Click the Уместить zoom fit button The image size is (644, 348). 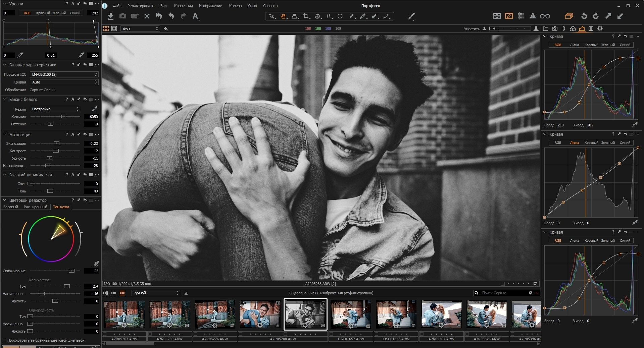(472, 29)
